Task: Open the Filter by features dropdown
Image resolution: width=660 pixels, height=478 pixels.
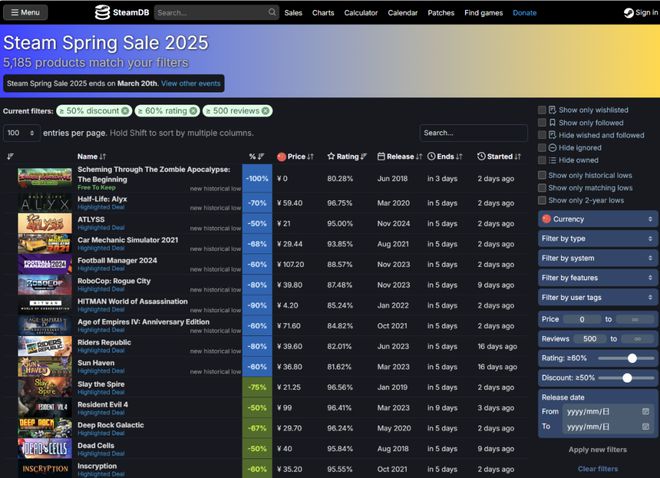Action: tap(598, 278)
